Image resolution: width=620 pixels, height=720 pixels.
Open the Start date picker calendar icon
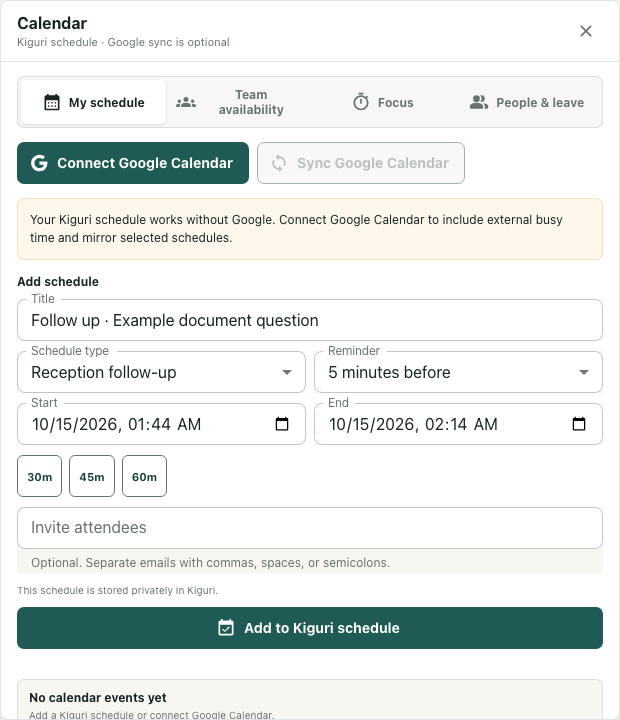pos(282,424)
